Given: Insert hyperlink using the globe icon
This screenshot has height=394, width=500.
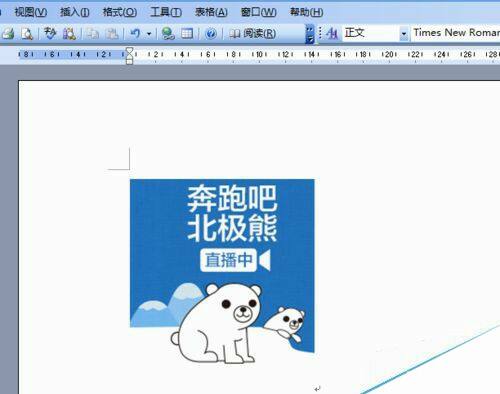Looking at the screenshot, I should (168, 33).
